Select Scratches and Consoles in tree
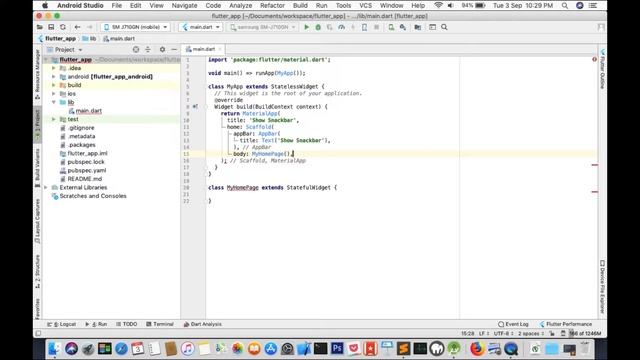 [93, 196]
